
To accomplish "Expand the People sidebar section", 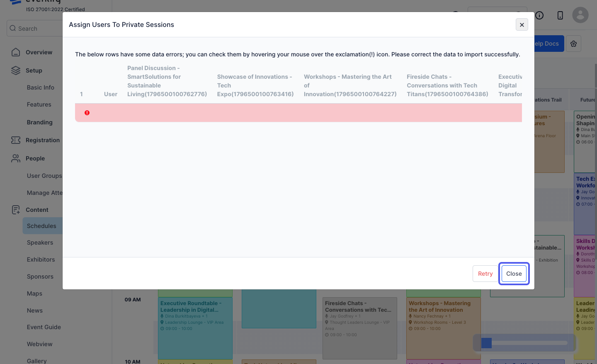I will 35,158.
